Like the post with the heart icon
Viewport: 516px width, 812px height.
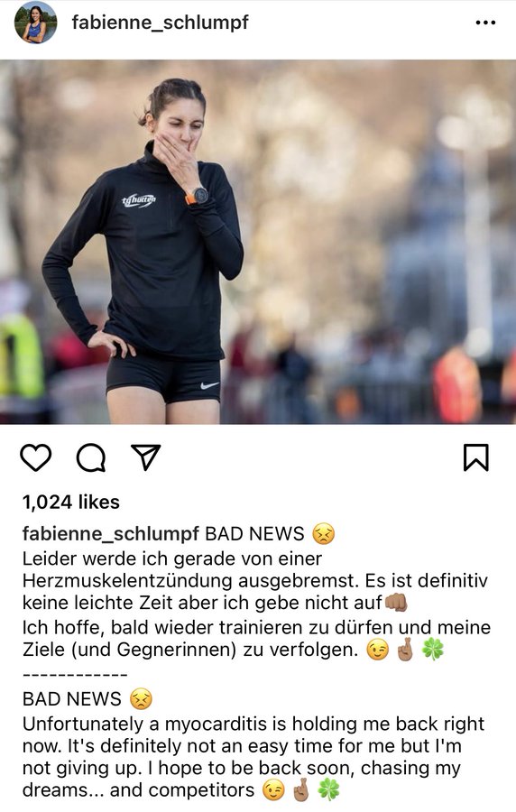(x=36, y=457)
